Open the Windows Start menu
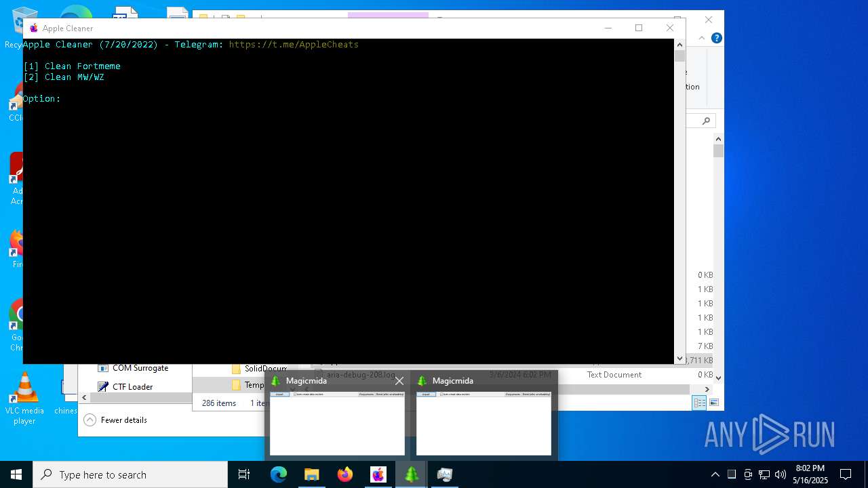Screen dimensions: 868x488 pyautogui.click(x=16, y=474)
